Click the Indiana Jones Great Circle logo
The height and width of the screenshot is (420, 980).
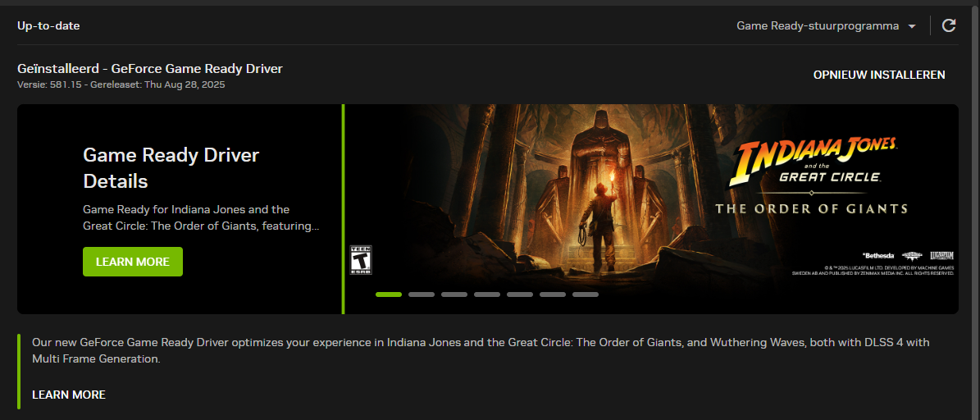(x=814, y=161)
